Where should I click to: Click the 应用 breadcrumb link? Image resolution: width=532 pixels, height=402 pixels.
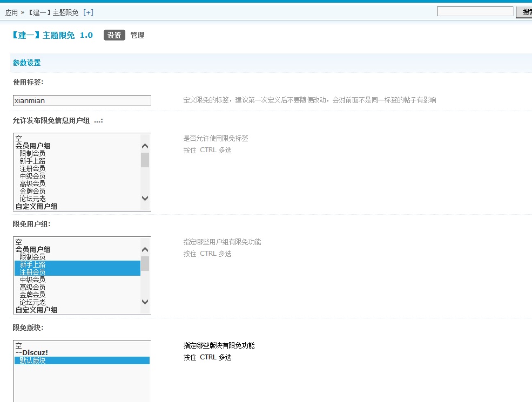coord(11,12)
